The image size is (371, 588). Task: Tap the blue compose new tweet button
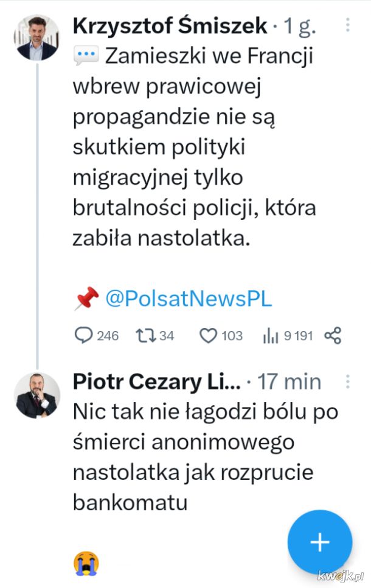click(319, 542)
